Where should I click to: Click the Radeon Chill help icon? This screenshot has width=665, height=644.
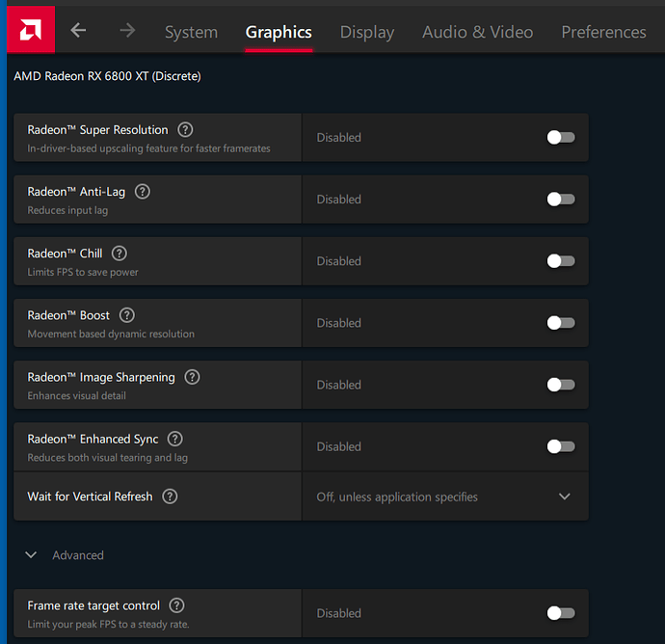coord(120,254)
